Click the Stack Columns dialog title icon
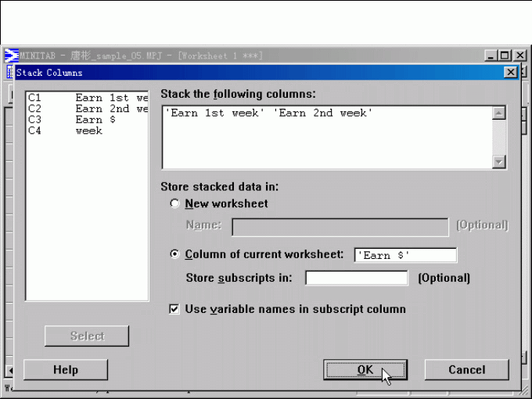Image resolution: width=532 pixels, height=399 pixels. click(10, 73)
